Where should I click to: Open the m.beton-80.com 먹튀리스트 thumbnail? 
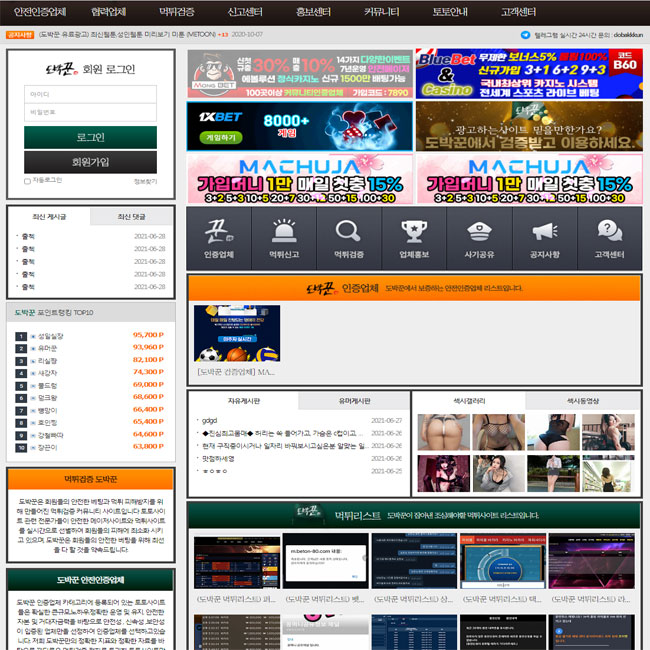tap(325, 561)
